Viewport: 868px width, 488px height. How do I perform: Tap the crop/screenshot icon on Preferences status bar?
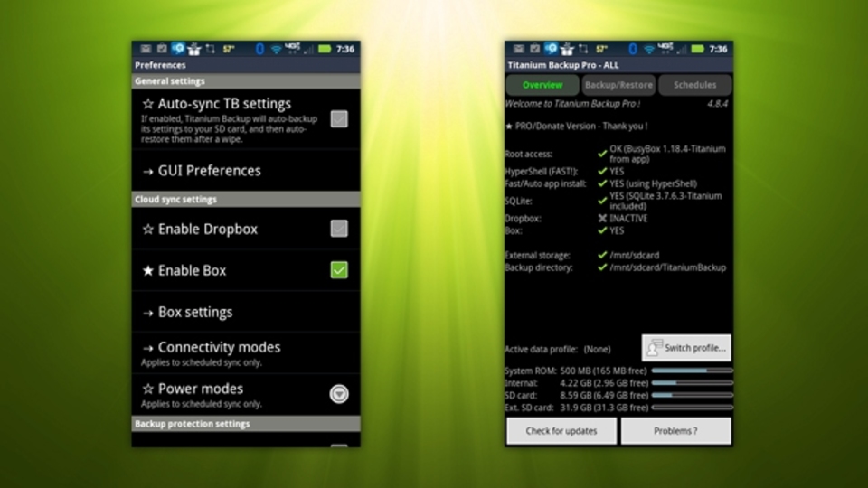[211, 49]
